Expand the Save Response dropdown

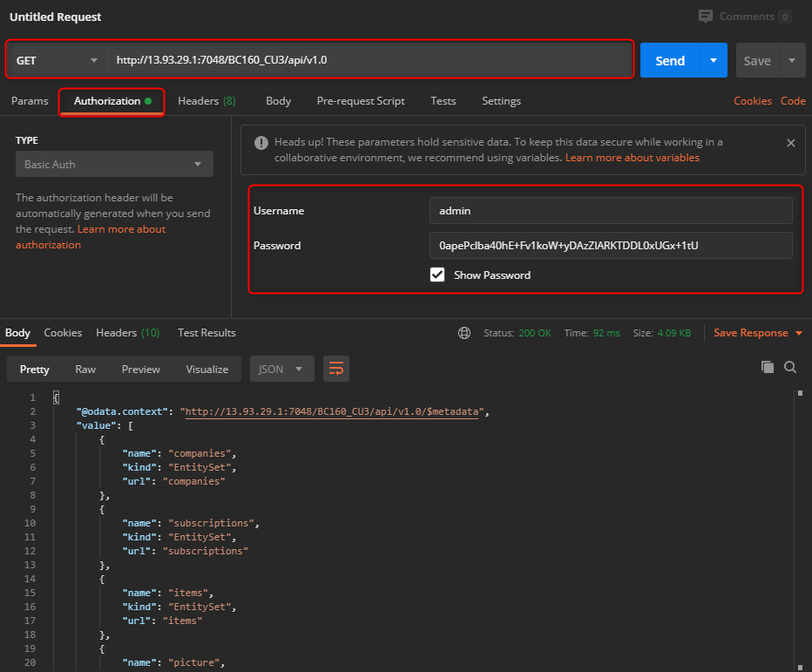796,333
